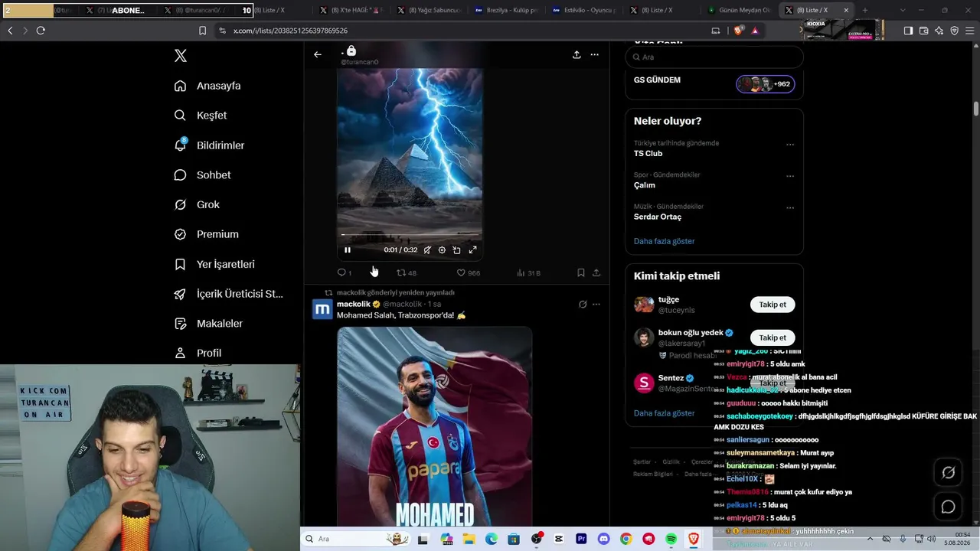Follow tuğçe with Takip et
Image resolution: width=980 pixels, height=551 pixels.
click(x=773, y=305)
